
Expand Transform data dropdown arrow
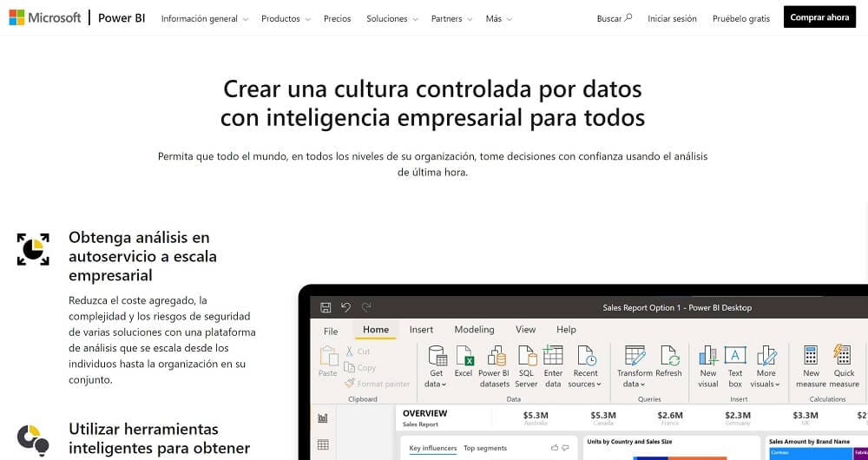(642, 384)
